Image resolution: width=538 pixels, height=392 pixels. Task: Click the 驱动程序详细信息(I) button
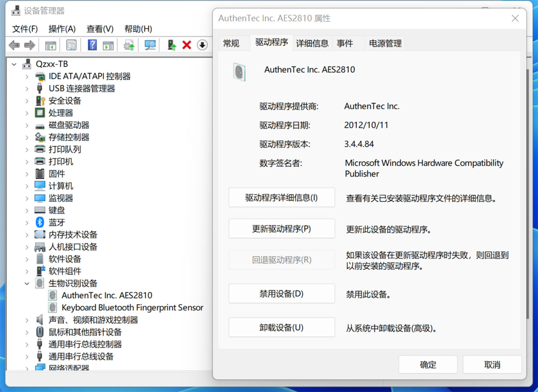pyautogui.click(x=281, y=198)
